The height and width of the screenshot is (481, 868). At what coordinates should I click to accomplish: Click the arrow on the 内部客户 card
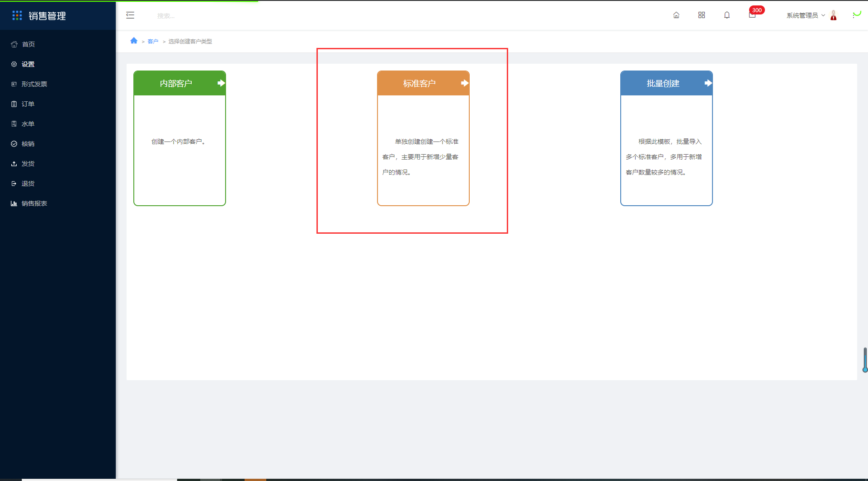pyautogui.click(x=221, y=83)
